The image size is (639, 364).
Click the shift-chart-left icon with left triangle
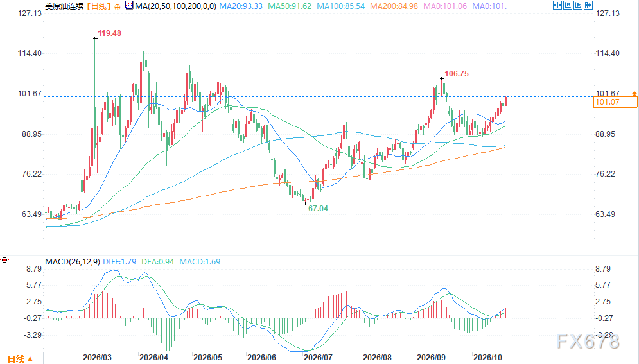568,5
